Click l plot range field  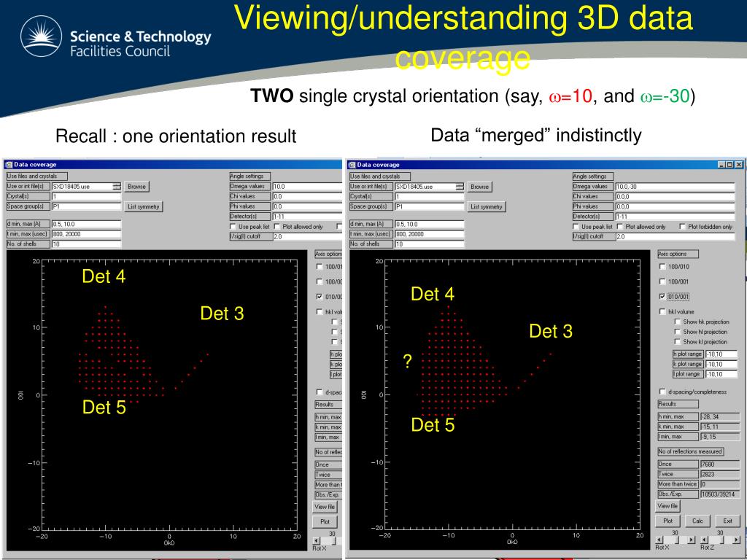coord(721,374)
